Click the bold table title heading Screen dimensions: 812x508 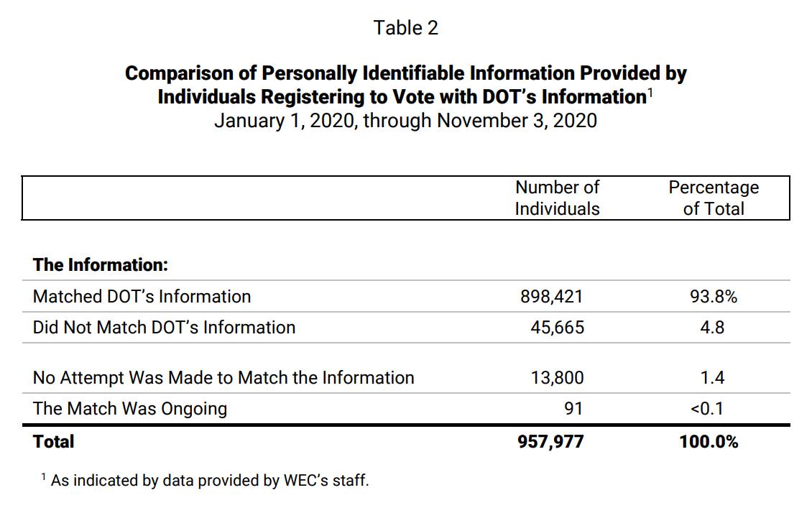pos(405,85)
